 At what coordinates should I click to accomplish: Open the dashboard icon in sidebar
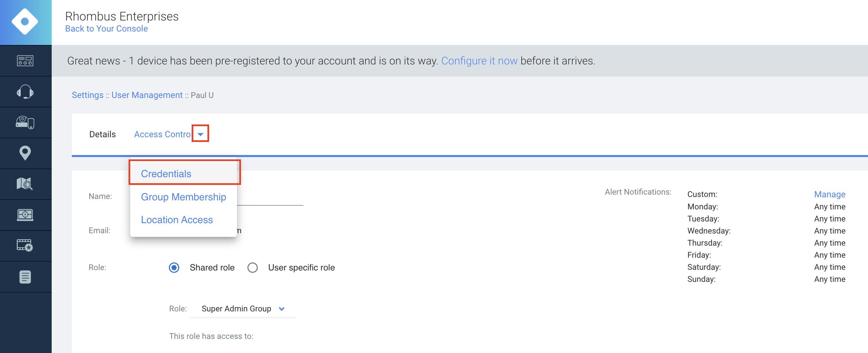pyautogui.click(x=25, y=61)
